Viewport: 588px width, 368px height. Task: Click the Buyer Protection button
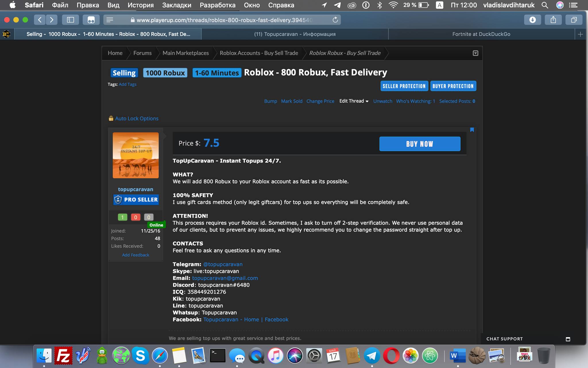tap(453, 86)
